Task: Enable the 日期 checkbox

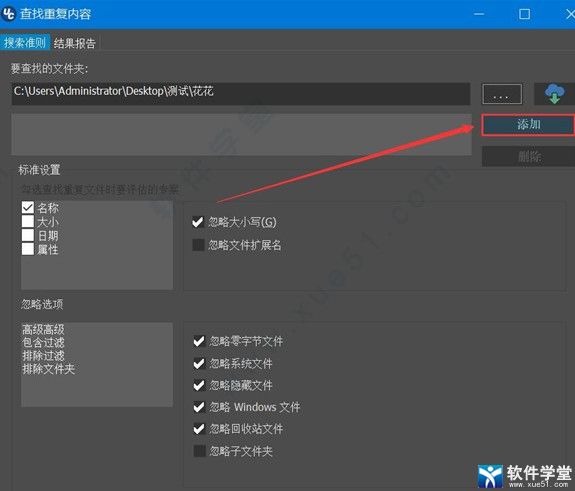Action: click(28, 235)
